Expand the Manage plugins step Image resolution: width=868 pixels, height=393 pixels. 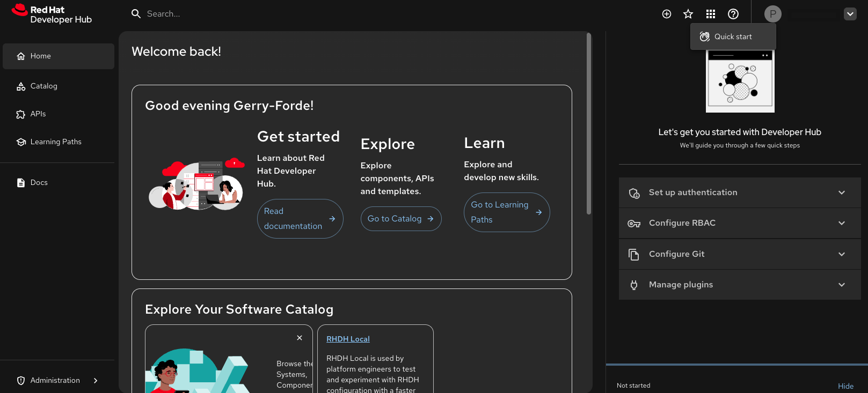pos(739,285)
